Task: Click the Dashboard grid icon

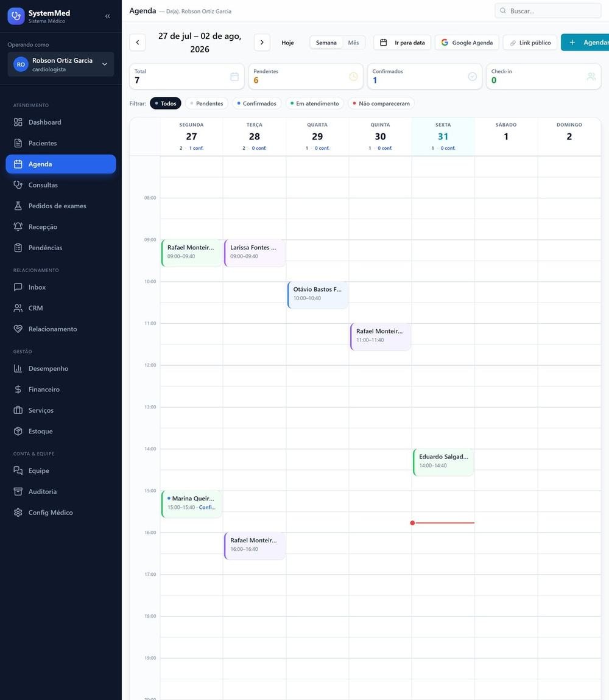Action: click(18, 122)
